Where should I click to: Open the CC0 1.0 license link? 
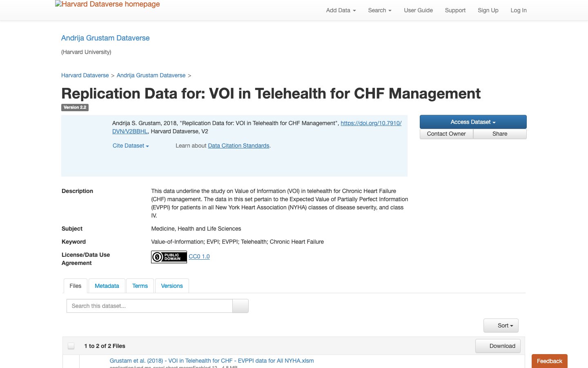[x=199, y=256]
